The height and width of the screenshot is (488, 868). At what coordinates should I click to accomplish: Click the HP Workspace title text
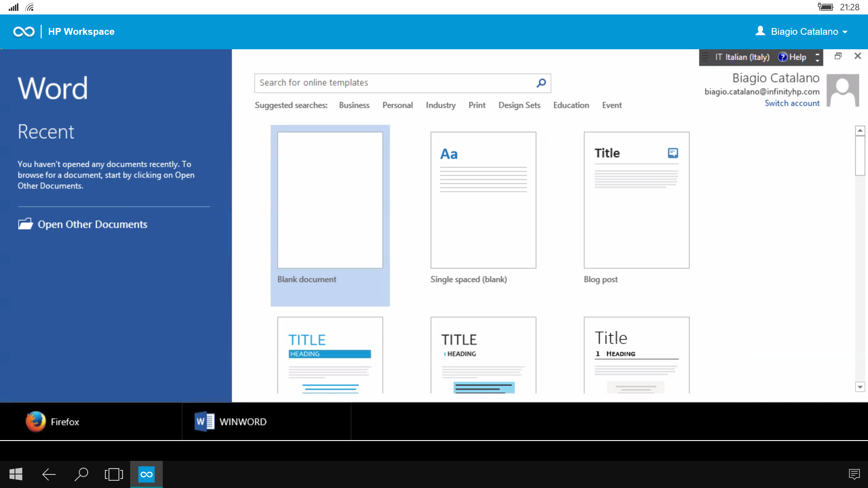(x=81, y=32)
